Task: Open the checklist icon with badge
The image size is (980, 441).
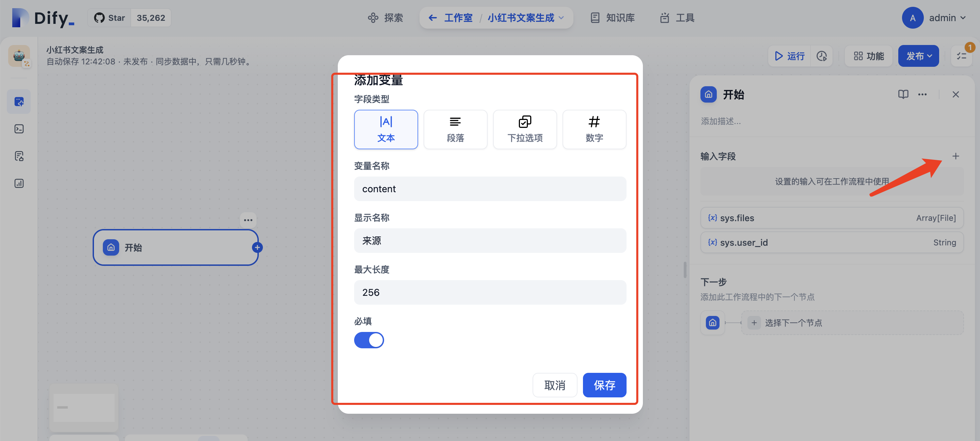Action: (961, 56)
